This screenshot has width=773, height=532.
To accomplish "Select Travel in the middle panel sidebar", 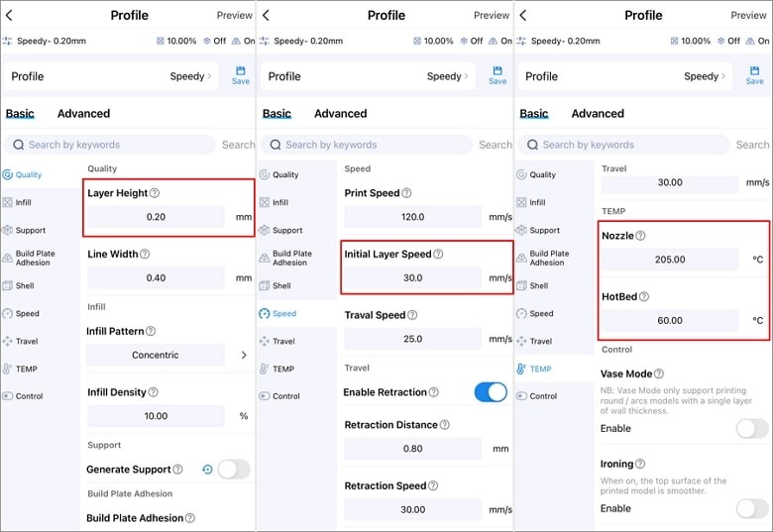I will [283, 341].
